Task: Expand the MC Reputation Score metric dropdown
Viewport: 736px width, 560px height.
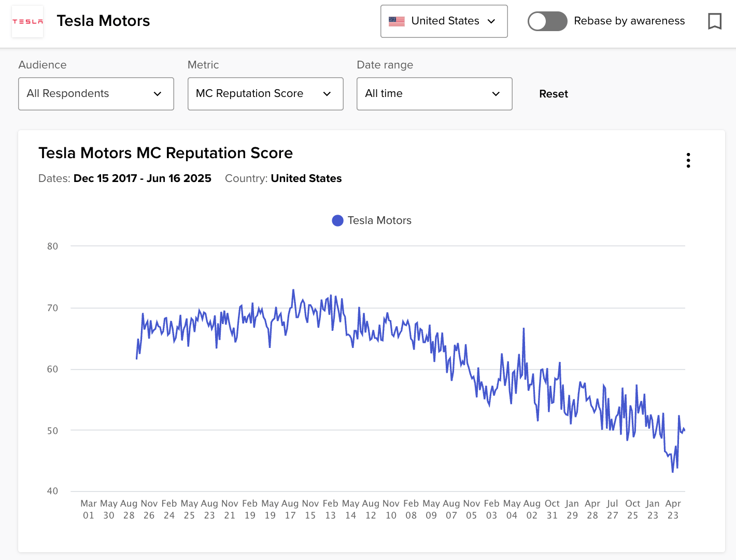Action: tap(265, 94)
